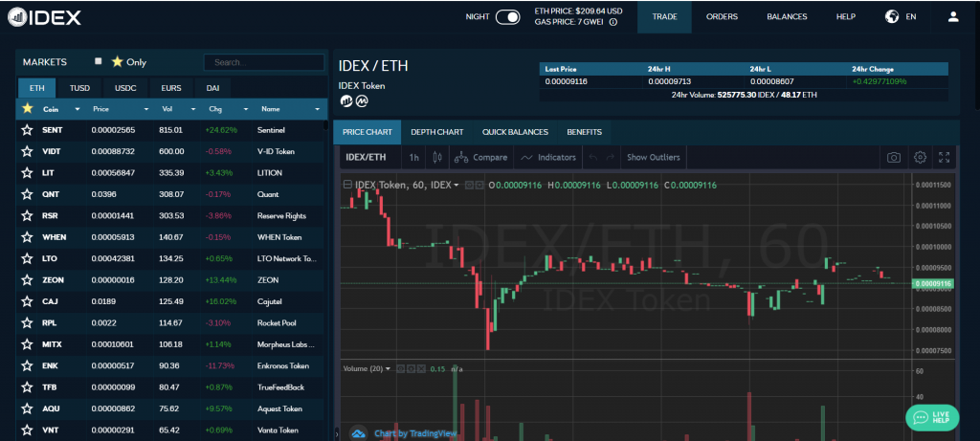The width and height of the screenshot is (980, 441).
Task: Open chart settings gear icon
Action: click(x=920, y=158)
